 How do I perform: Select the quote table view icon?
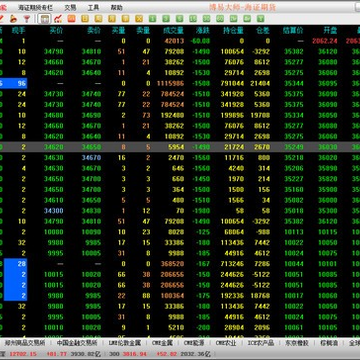pyautogui.click(x=44, y=19)
